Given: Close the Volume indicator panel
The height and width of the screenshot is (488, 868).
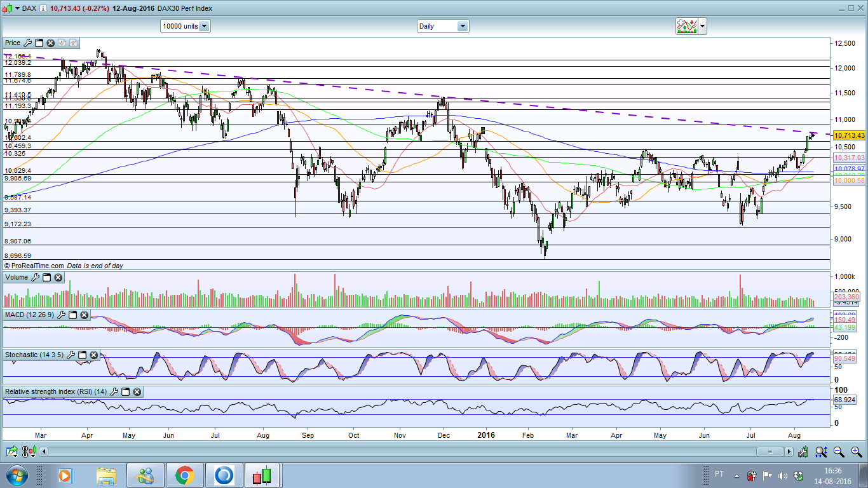Looking at the screenshot, I should (58, 278).
